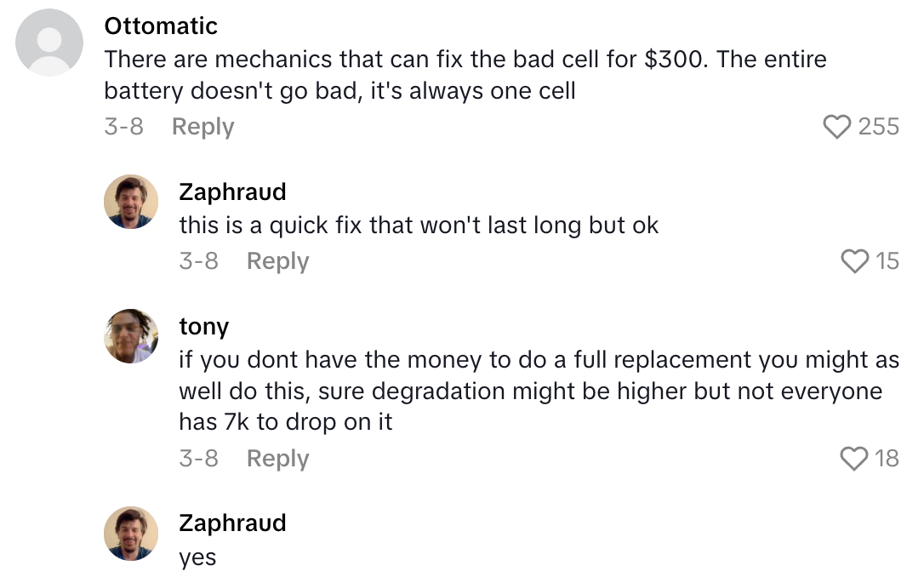Screen dimensions: 924x577
Task: View tony's profile picture
Action: click(x=131, y=336)
